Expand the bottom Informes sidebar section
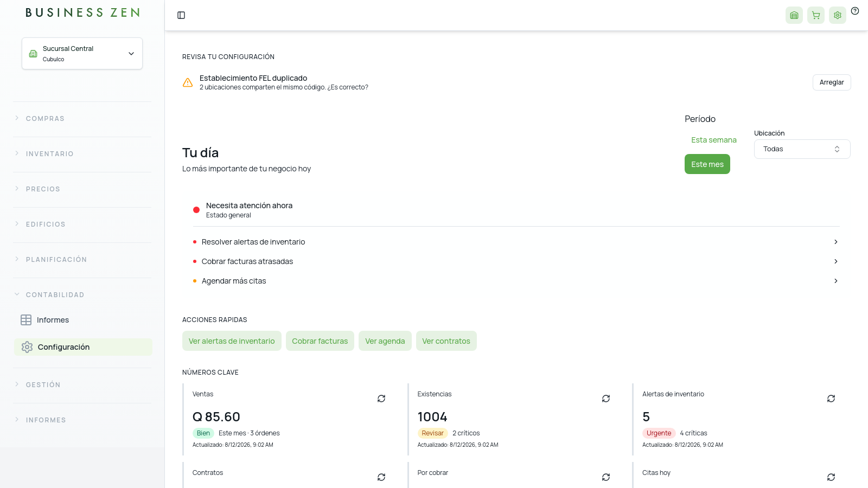 click(82, 420)
